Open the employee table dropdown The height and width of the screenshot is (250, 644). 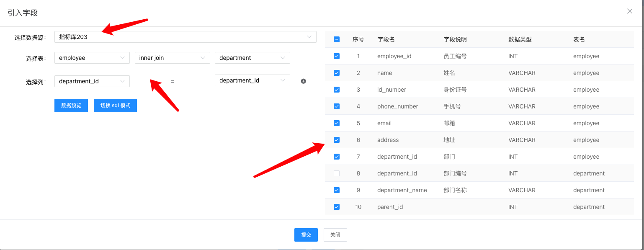click(92, 58)
